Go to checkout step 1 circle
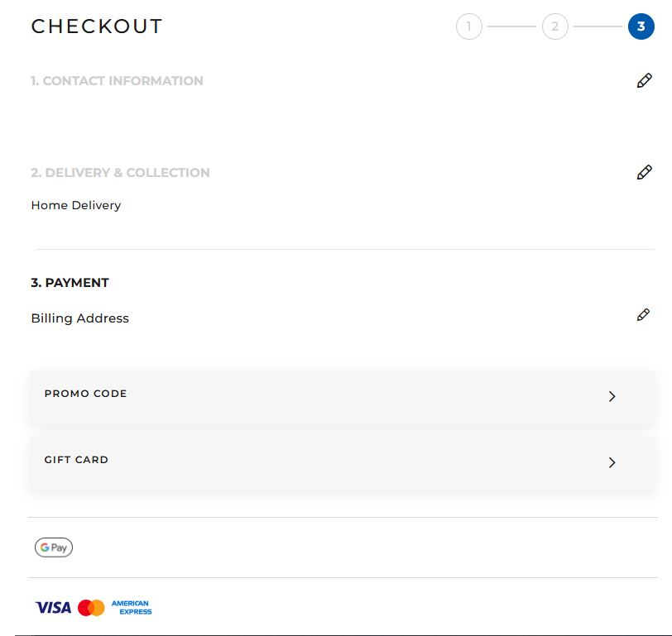672x636 pixels. (469, 26)
